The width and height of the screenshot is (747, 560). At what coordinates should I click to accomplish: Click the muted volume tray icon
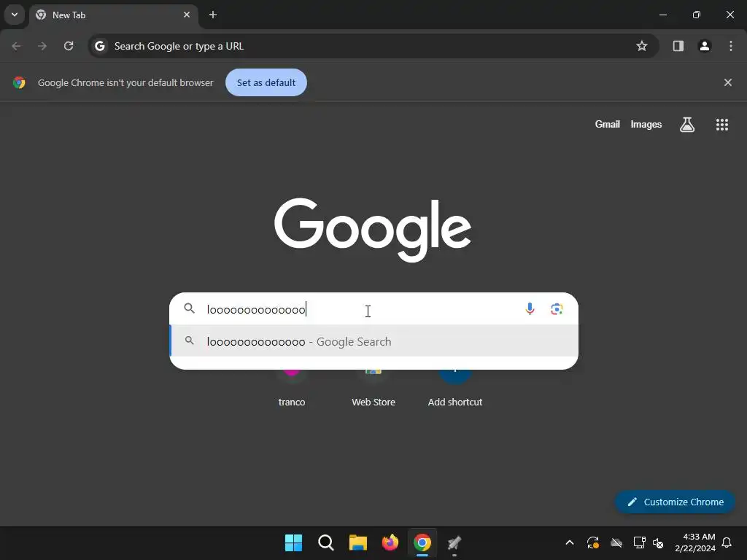click(658, 542)
